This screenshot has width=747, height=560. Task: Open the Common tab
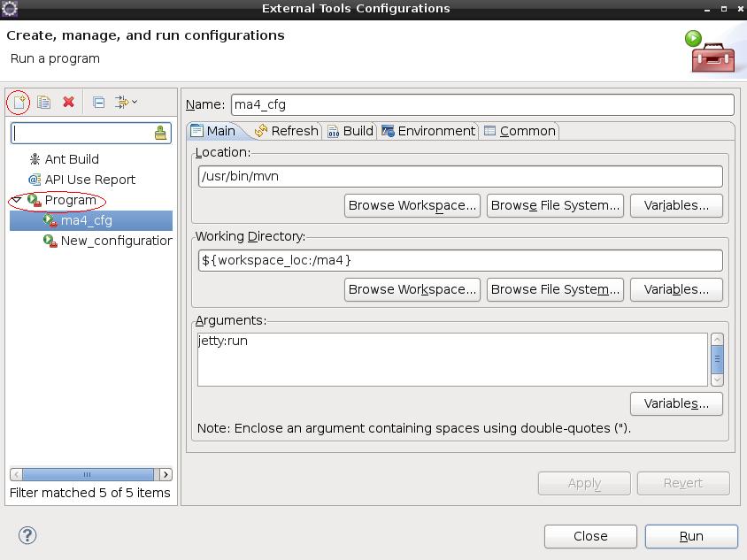pyautogui.click(x=520, y=131)
